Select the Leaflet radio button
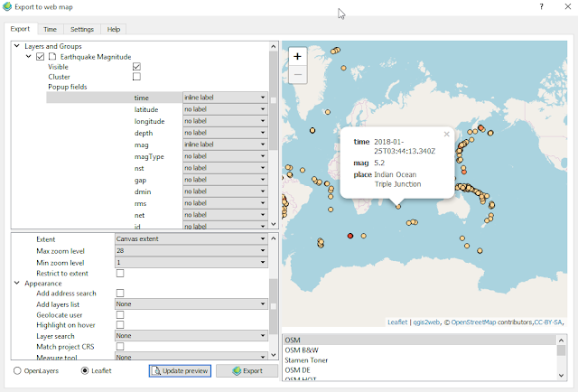 click(x=85, y=370)
